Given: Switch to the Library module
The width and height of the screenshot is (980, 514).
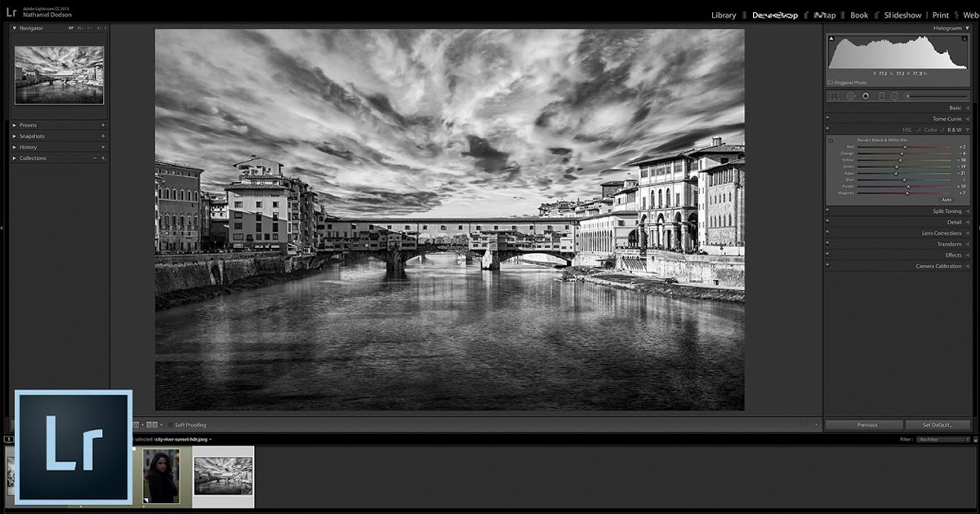Looking at the screenshot, I should coord(724,16).
